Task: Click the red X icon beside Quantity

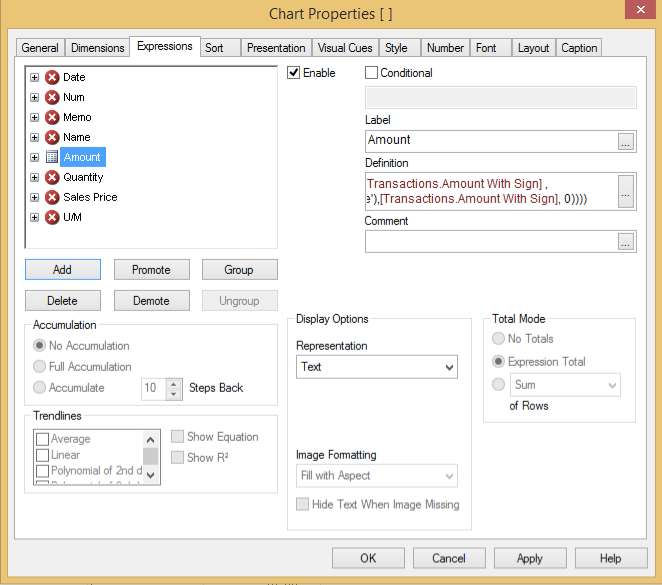Action: click(52, 177)
